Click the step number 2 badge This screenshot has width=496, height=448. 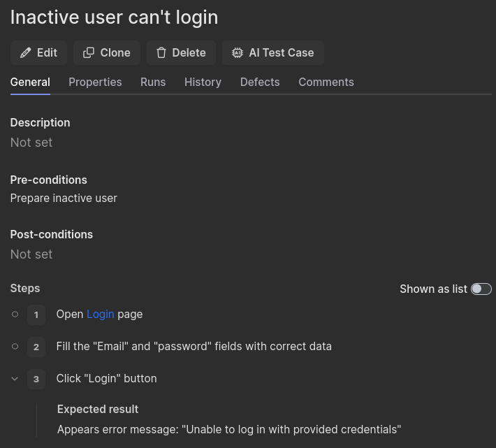36,347
